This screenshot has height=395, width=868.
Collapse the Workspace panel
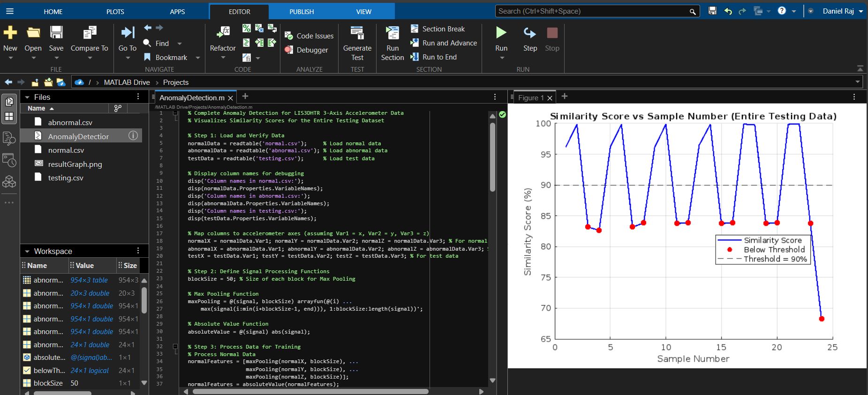pos(27,251)
